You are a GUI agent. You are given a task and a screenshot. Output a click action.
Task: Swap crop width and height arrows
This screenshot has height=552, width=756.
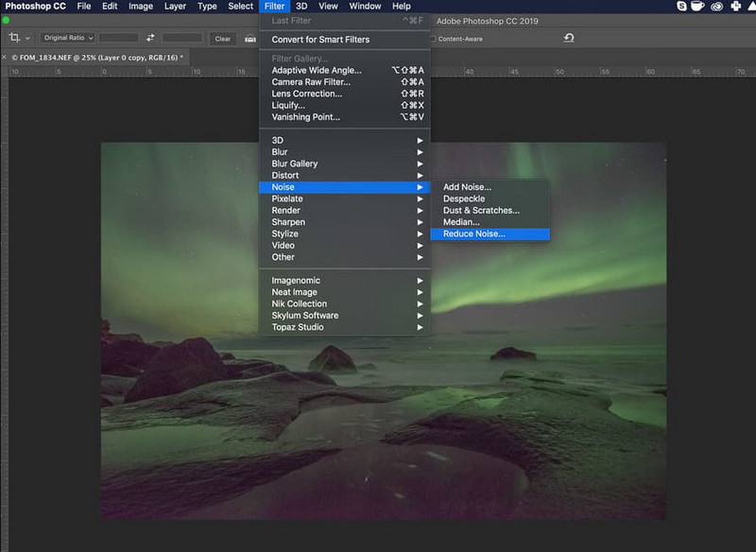tap(150, 38)
